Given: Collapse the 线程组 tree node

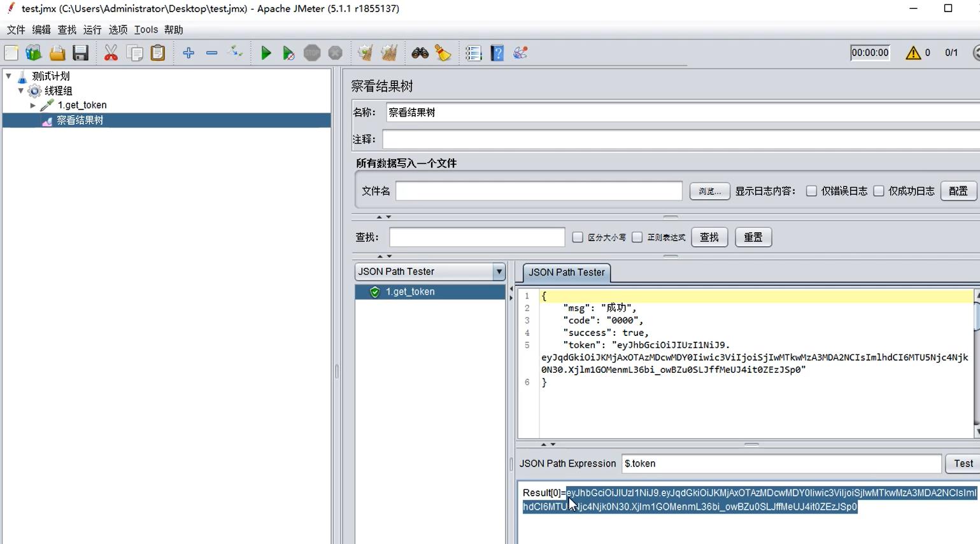Looking at the screenshot, I should coord(21,90).
